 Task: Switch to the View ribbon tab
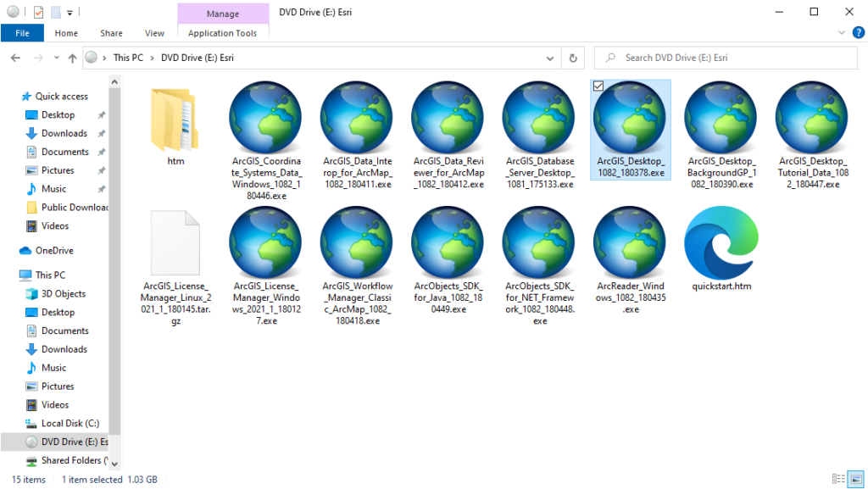(x=154, y=33)
